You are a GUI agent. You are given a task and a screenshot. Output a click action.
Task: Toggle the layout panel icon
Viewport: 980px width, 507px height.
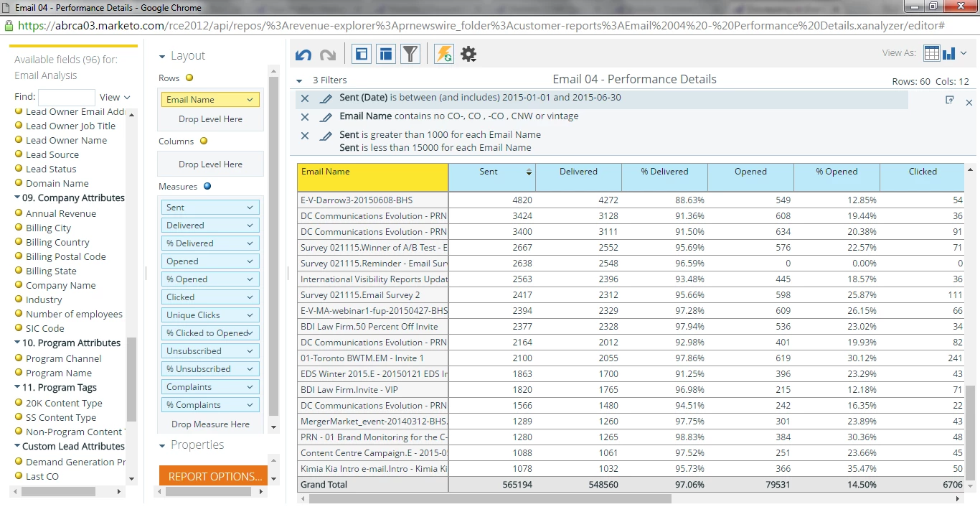pyautogui.click(x=386, y=54)
